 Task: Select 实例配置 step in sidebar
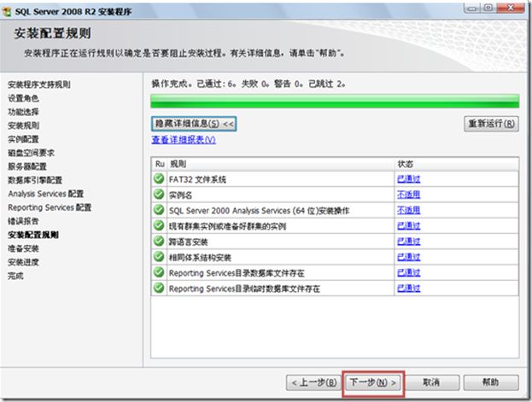(x=23, y=139)
